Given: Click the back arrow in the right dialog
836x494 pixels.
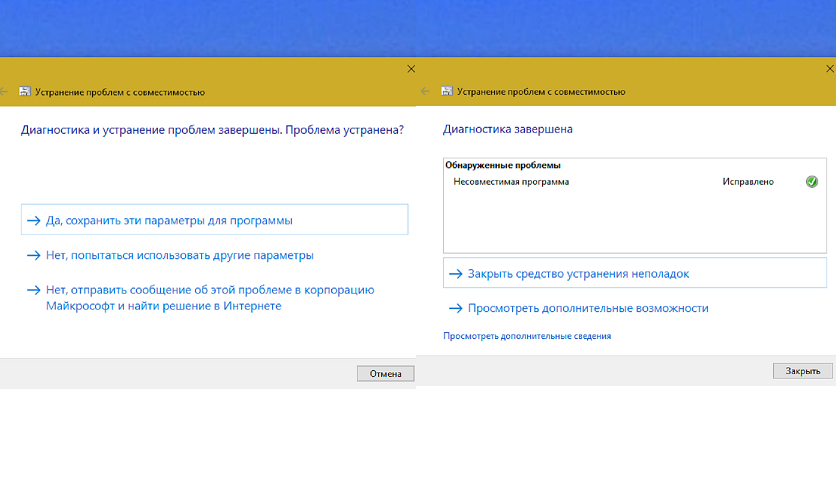Looking at the screenshot, I should [x=425, y=91].
